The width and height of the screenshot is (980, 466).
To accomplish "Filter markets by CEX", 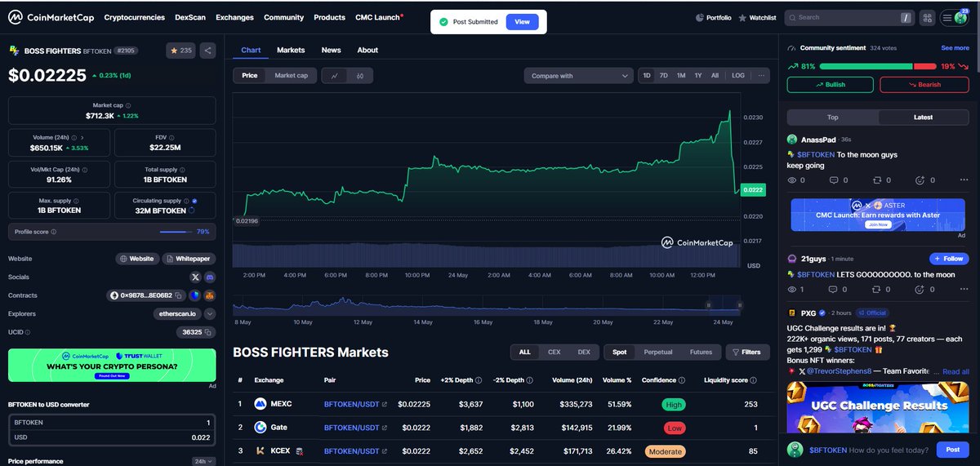I will 554,352.
